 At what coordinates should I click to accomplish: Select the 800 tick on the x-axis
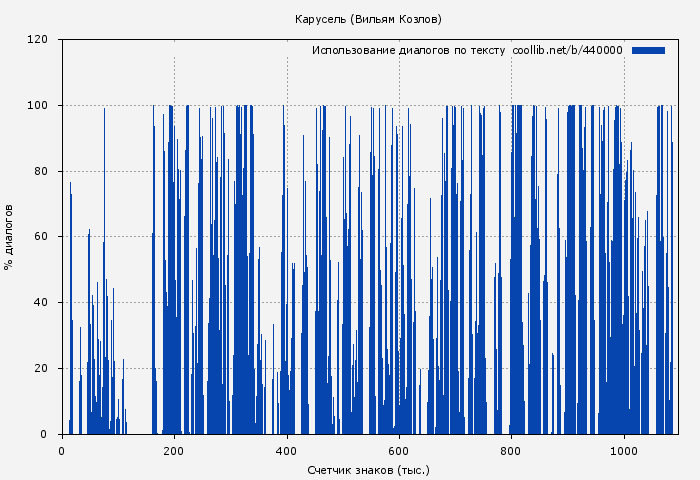coord(512,450)
